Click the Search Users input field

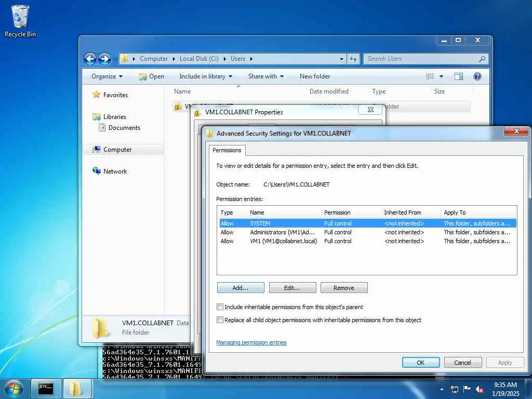[421, 59]
